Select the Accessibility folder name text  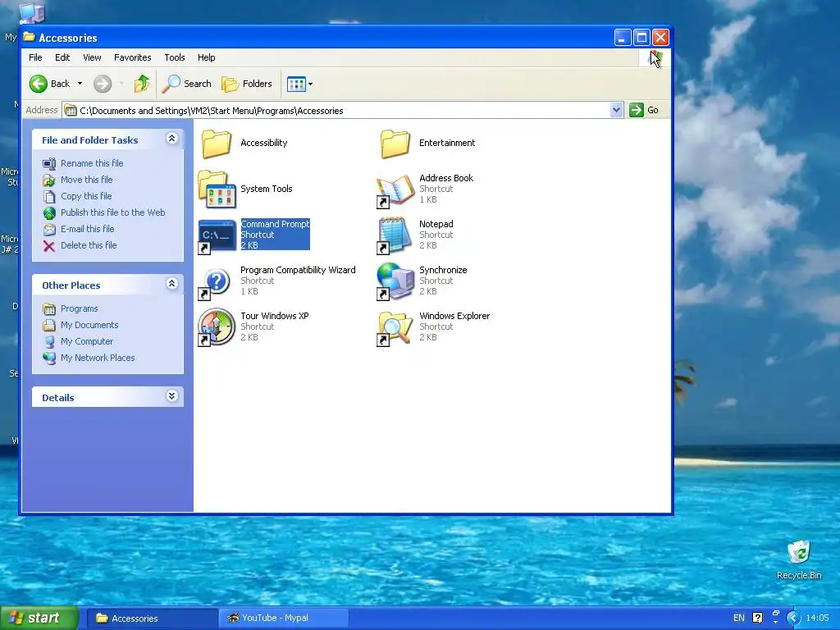pos(263,143)
